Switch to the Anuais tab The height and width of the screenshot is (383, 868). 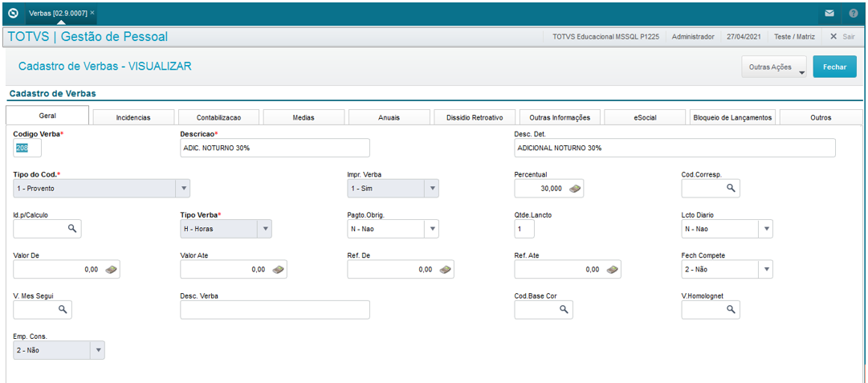pos(389,117)
